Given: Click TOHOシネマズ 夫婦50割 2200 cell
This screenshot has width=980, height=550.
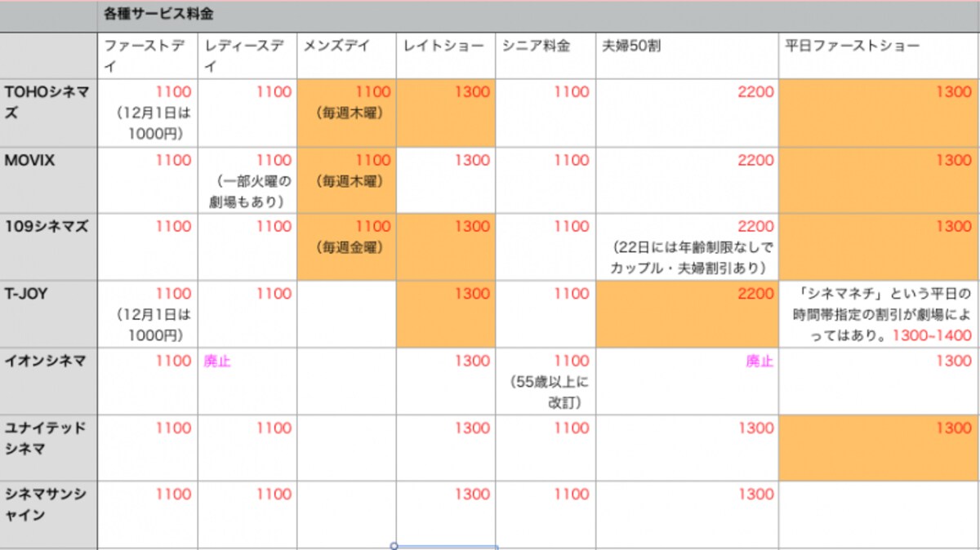Looking at the screenshot, I should pyautogui.click(x=687, y=113).
